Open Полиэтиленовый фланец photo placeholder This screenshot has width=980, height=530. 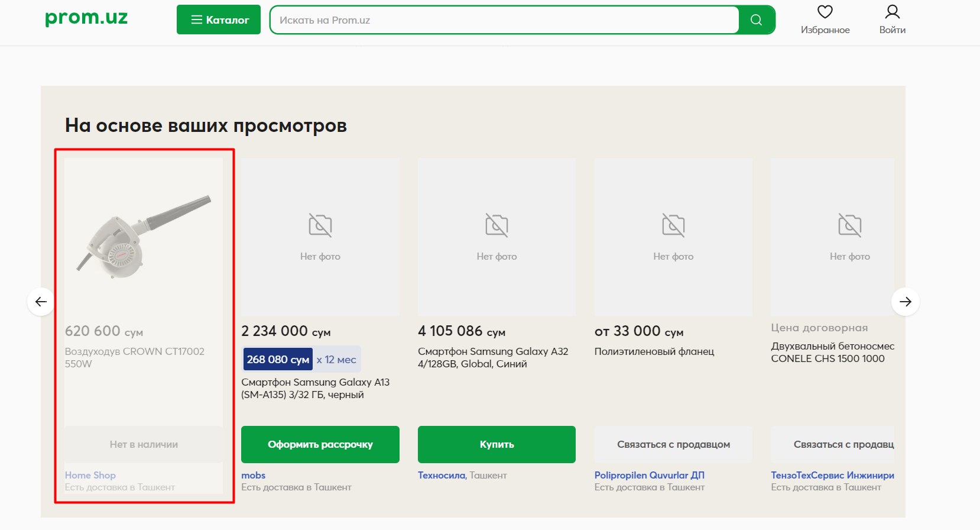coord(673,237)
